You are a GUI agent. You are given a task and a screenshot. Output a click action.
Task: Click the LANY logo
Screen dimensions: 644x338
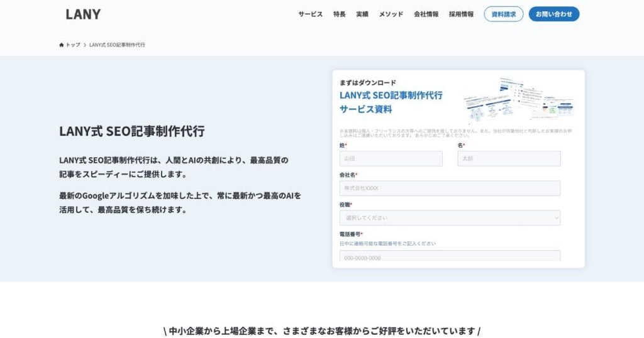[83, 14]
